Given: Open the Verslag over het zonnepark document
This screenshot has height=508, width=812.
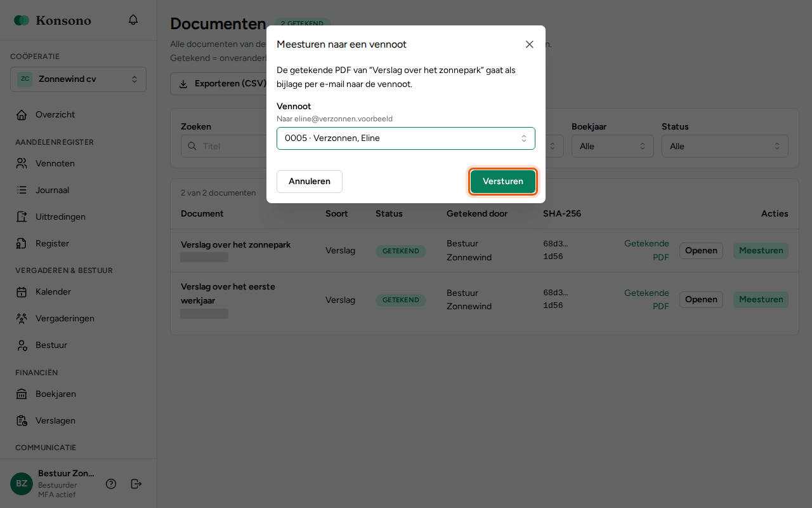Looking at the screenshot, I should click(701, 250).
